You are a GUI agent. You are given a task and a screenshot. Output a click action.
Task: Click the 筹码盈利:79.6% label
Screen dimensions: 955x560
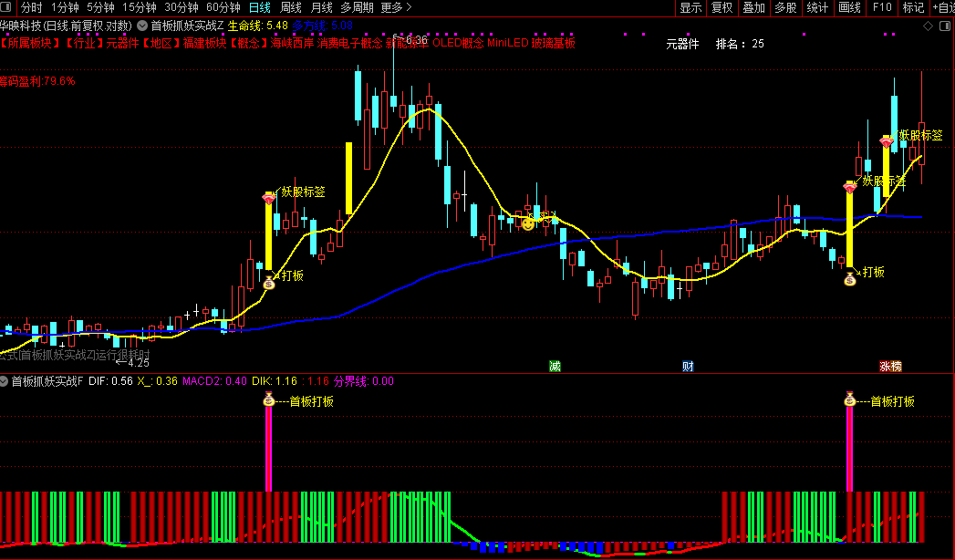pos(37,81)
